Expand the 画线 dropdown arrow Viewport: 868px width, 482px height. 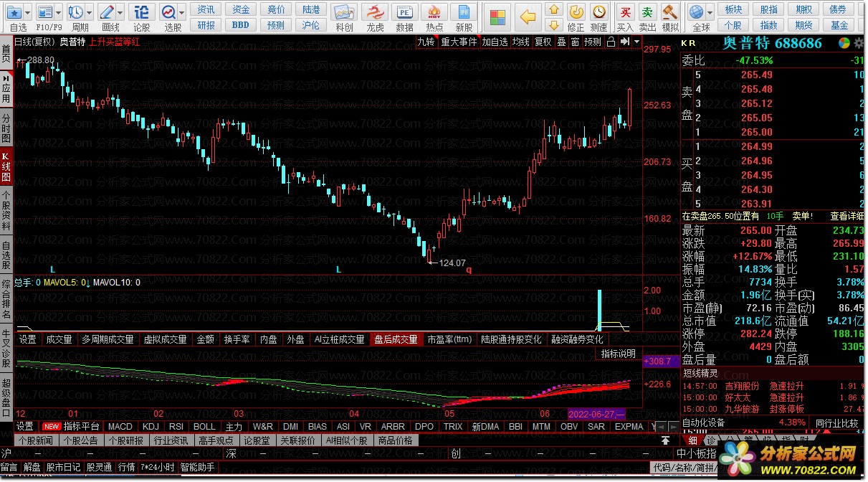120,12
